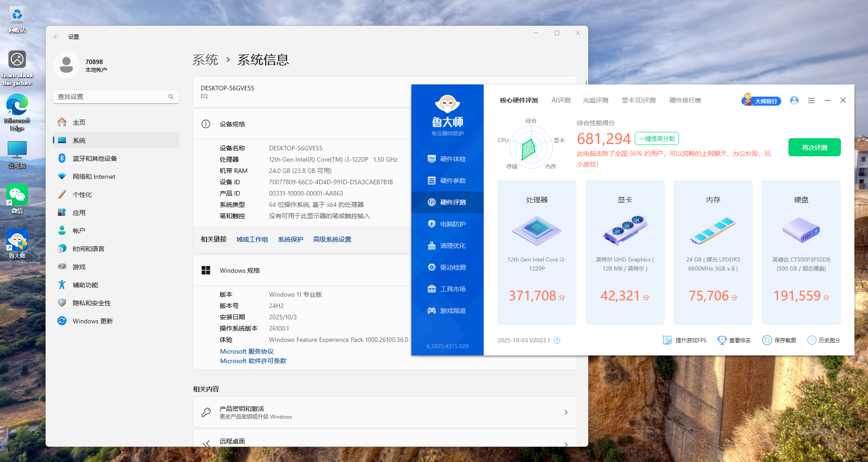The image size is (868, 462).
Task: Open 网络和 Internet settings
Action: click(116, 177)
